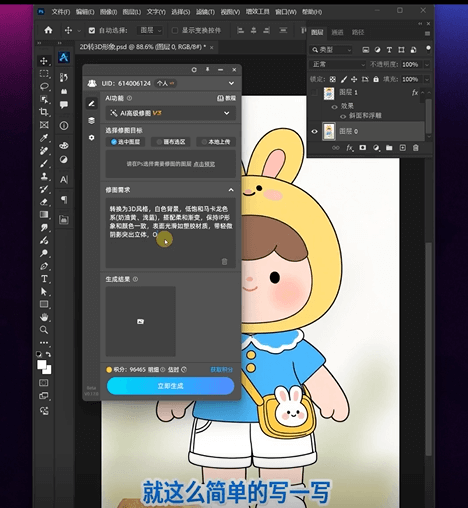
Task: Select the Clone Stamp tool
Action: (x=44, y=176)
